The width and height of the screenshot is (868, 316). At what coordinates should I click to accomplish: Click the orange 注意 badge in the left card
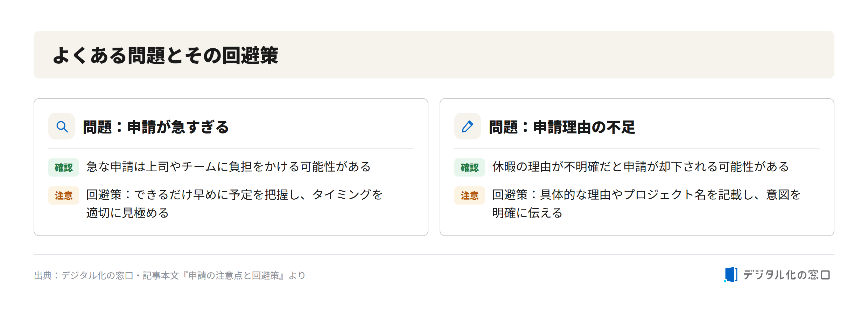click(64, 195)
